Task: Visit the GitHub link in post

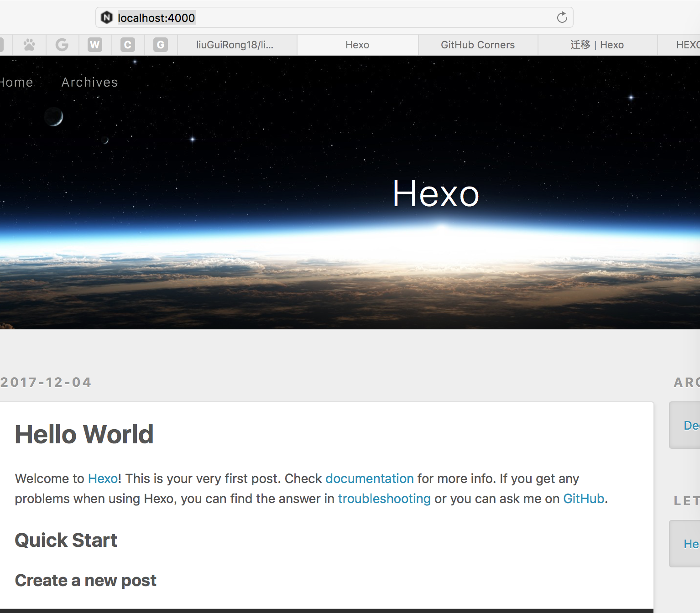Action: pyautogui.click(x=583, y=499)
